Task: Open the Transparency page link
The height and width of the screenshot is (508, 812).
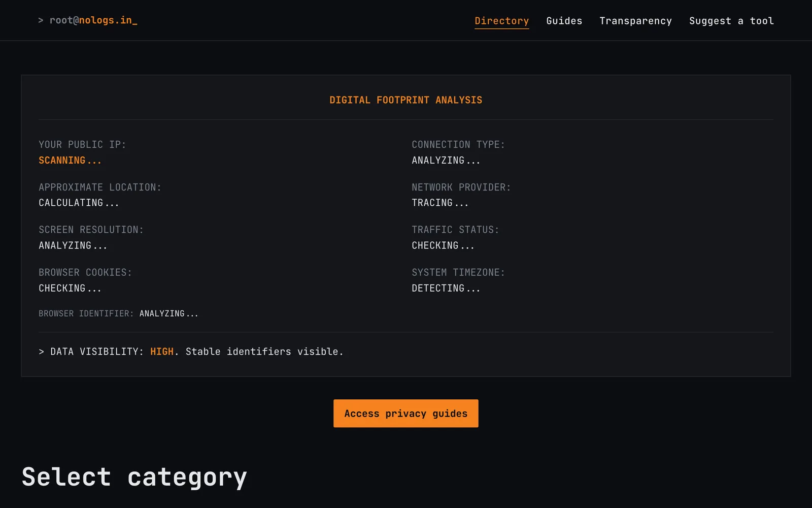Action: coord(635,21)
